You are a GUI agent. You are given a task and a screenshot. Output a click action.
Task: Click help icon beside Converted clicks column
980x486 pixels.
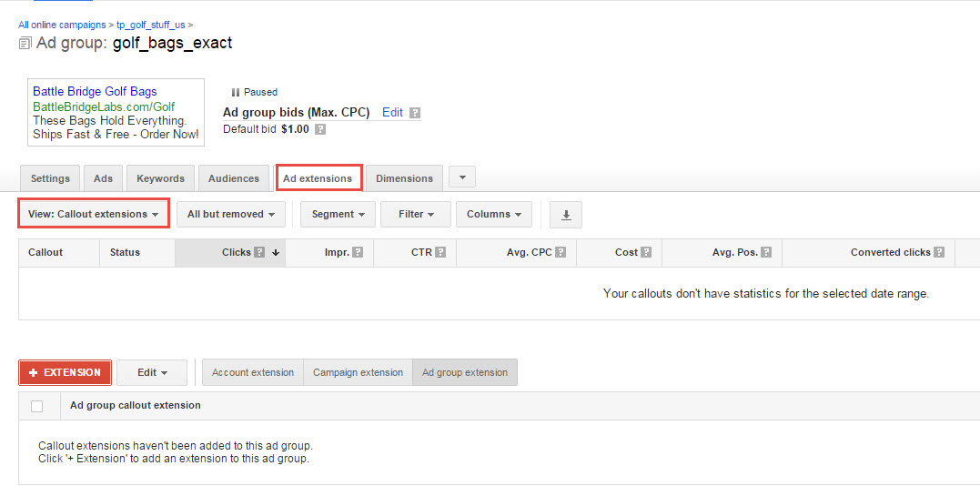click(x=938, y=253)
